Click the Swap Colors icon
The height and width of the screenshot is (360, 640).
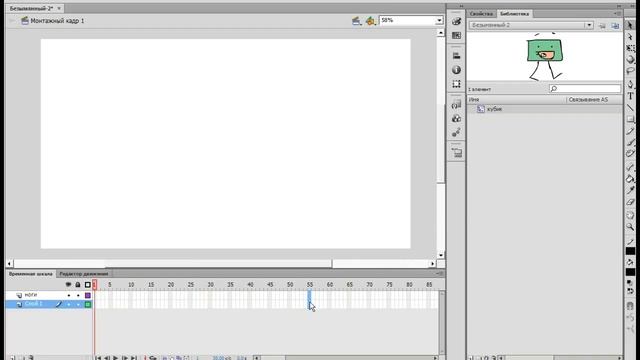pyautogui.click(x=630, y=291)
